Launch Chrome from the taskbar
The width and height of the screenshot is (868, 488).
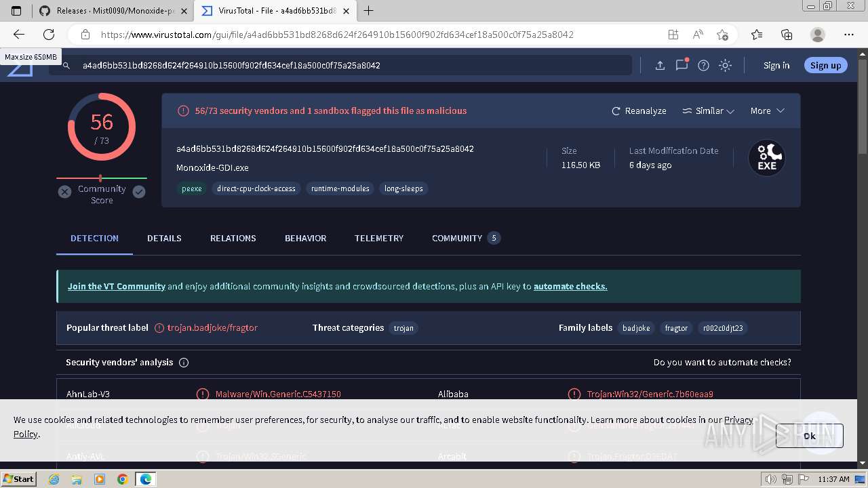tap(123, 479)
